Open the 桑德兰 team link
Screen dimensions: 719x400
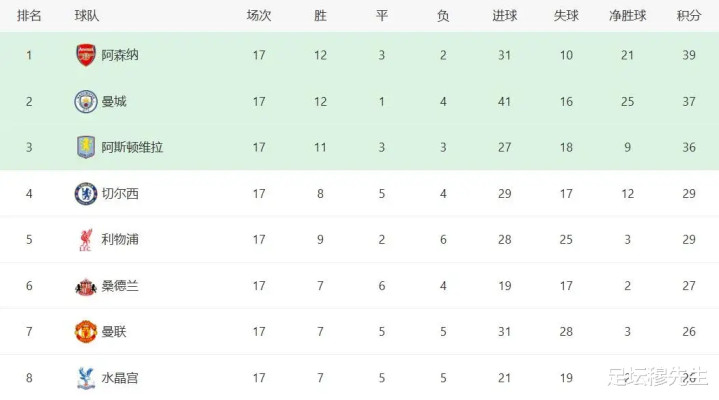pyautogui.click(x=120, y=286)
